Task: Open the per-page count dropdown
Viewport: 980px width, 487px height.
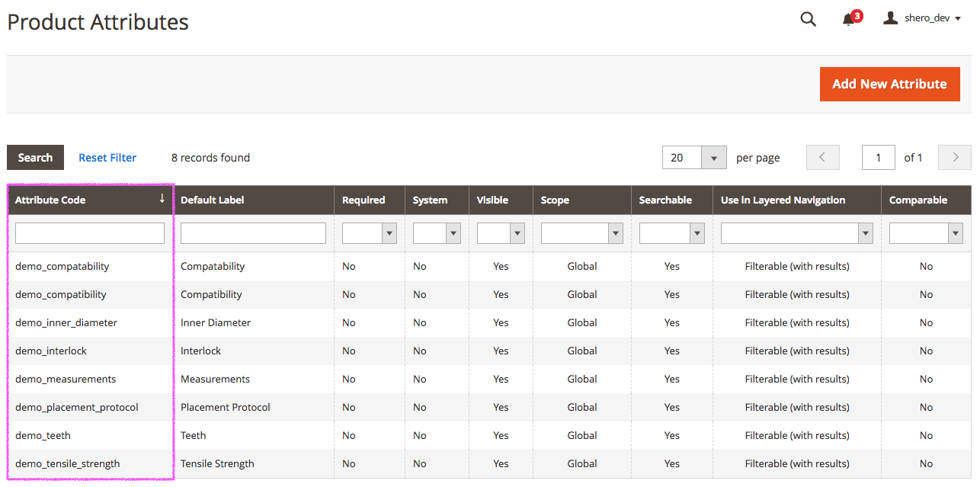Action: point(713,157)
